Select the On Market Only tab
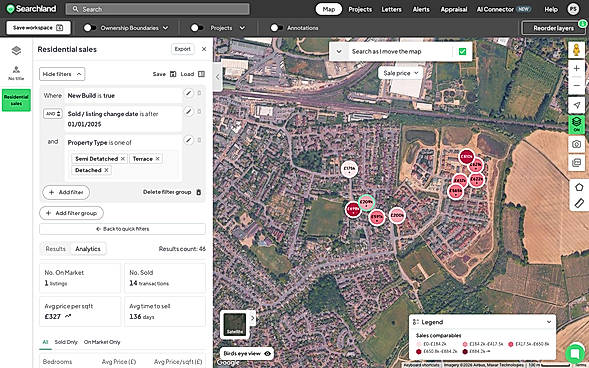589x368 pixels. pos(102,342)
